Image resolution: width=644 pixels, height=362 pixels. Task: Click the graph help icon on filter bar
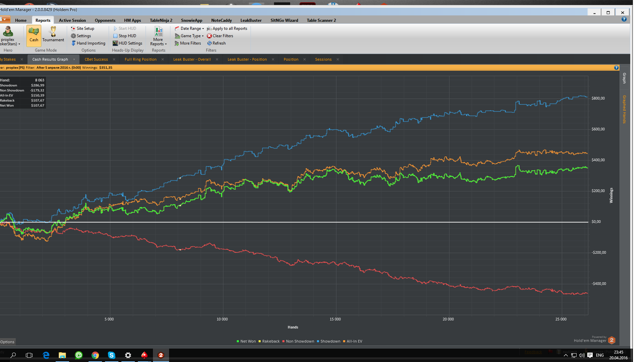pos(616,68)
